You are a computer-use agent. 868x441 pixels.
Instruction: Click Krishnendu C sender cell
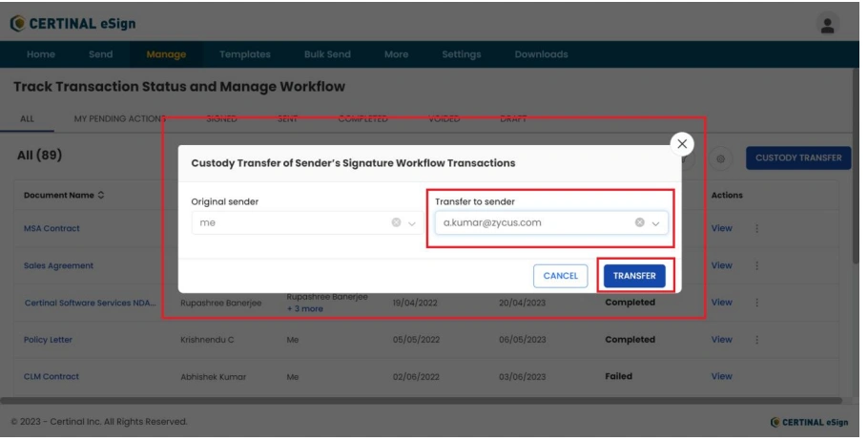pos(207,340)
